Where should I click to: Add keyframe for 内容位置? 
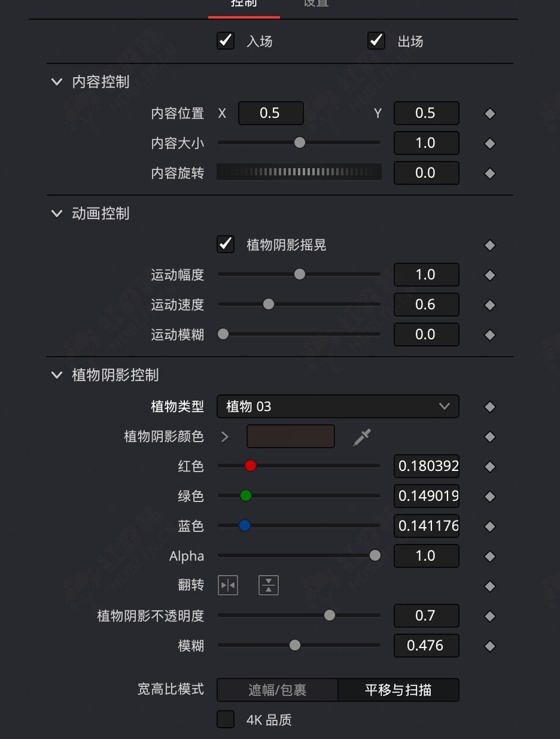click(490, 114)
